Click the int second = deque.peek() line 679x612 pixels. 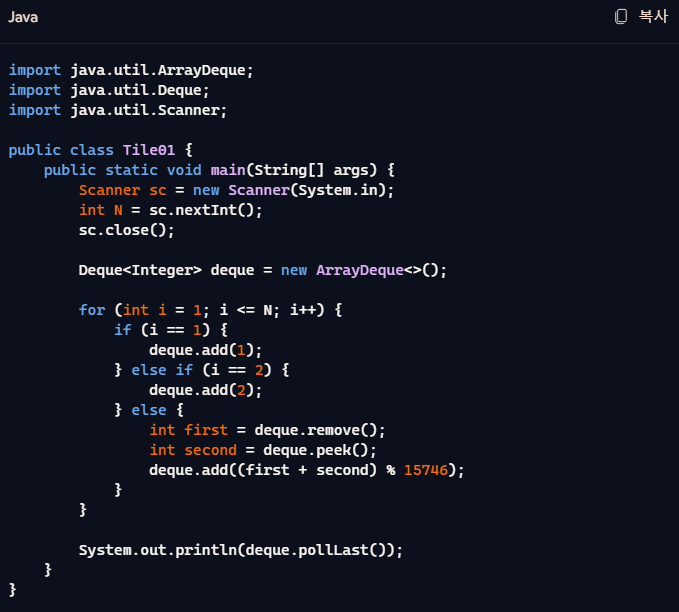(263, 450)
